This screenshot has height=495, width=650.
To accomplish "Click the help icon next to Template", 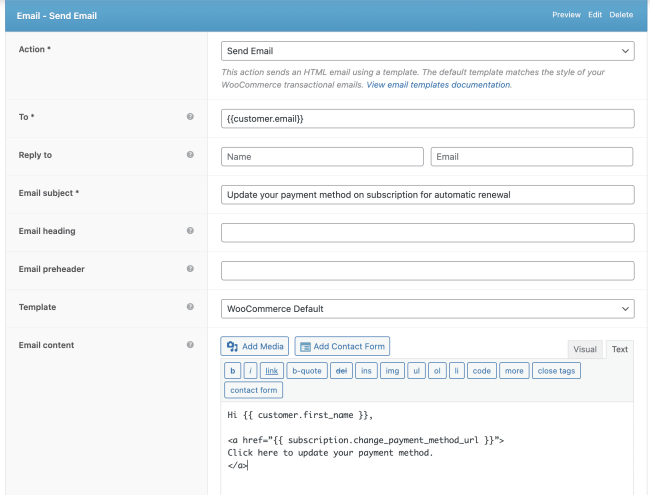I will pos(190,308).
